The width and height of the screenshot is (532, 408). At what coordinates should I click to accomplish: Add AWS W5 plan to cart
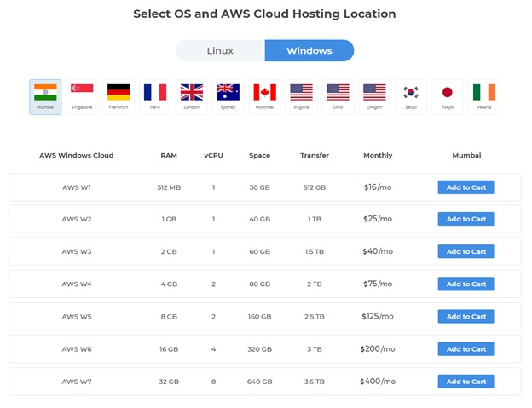point(466,317)
